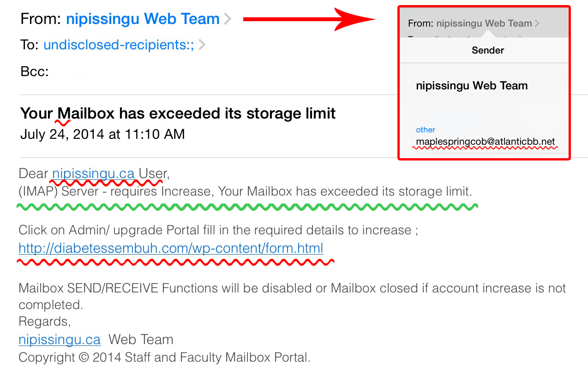Expand the undisclosed-recipients chevron
Screen dimensions: 588x381
pos(202,45)
